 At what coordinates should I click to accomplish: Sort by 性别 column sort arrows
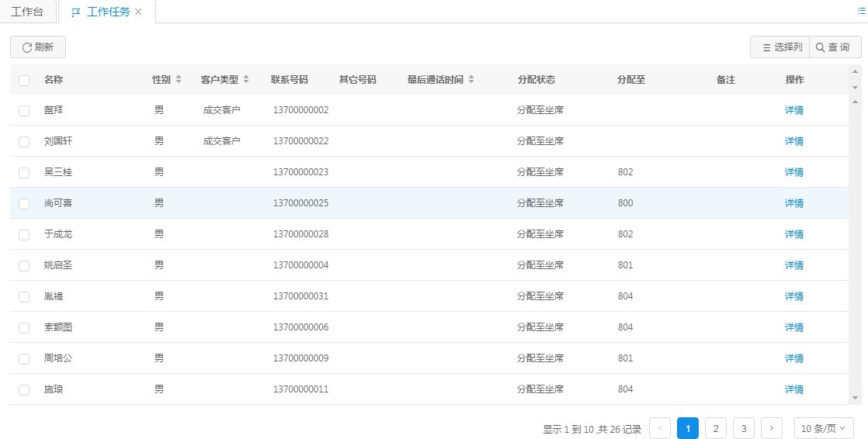coord(179,80)
